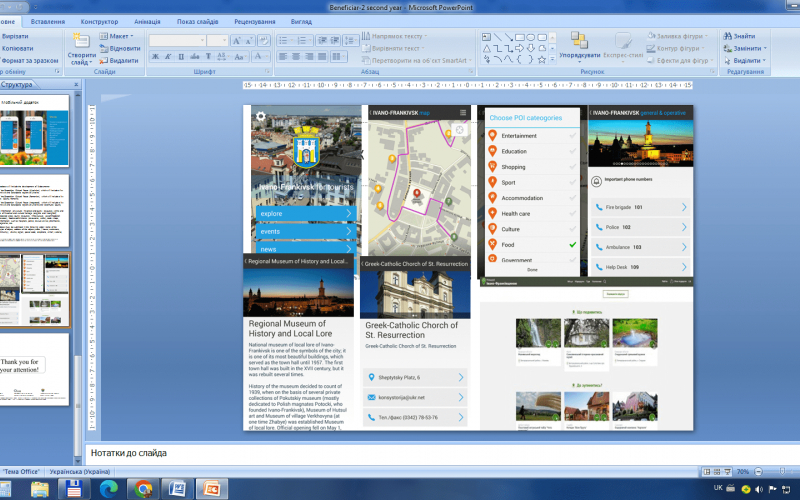The height and width of the screenshot is (500, 800).
Task: Click Копіювати copy button
Action: point(17,48)
